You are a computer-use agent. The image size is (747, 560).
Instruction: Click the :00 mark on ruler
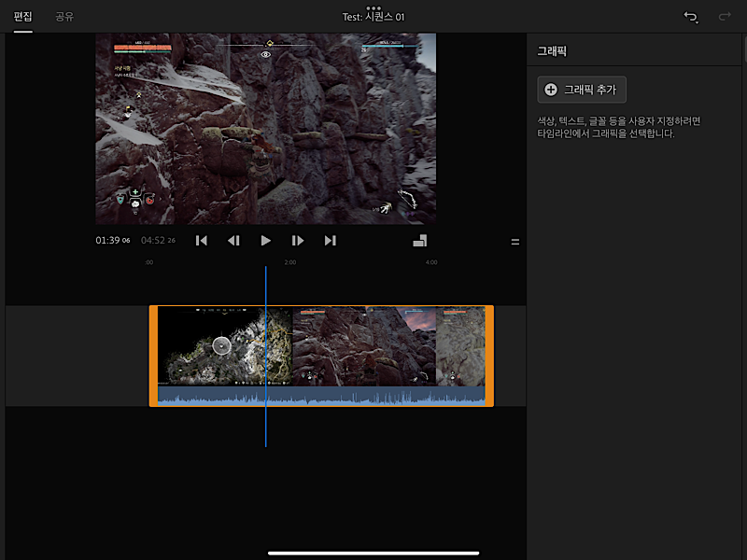(x=149, y=262)
